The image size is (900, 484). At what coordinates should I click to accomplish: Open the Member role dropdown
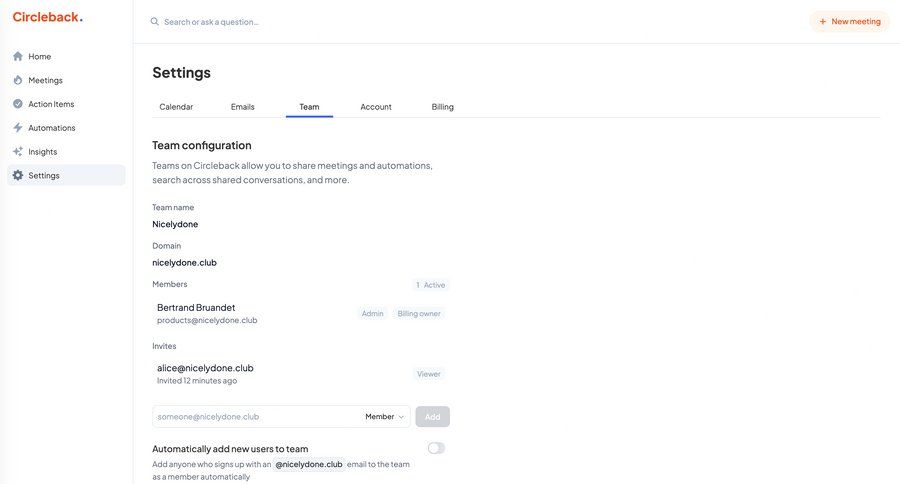[x=385, y=417]
